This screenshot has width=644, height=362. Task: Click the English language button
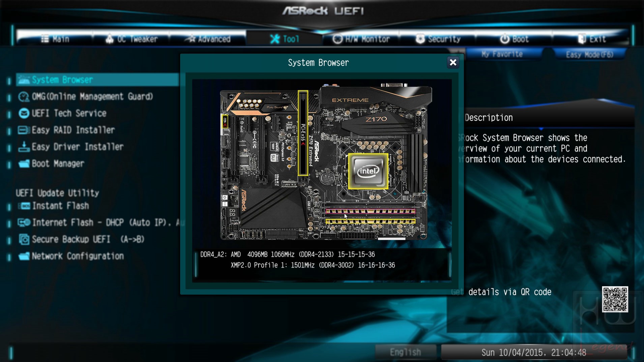(406, 352)
